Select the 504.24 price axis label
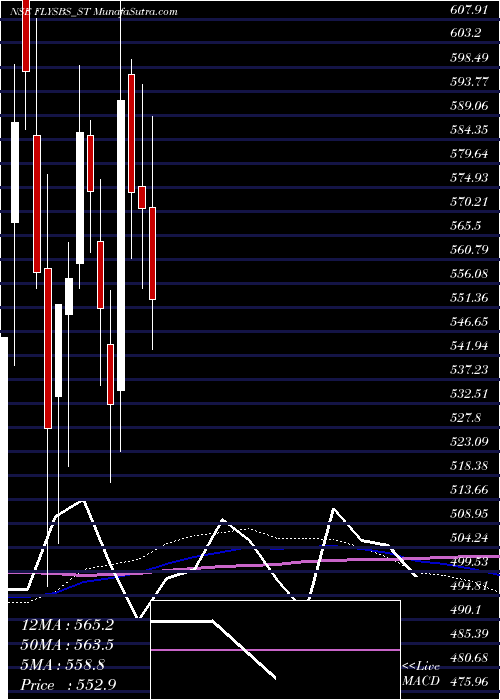The image size is (500, 700). click(469, 538)
